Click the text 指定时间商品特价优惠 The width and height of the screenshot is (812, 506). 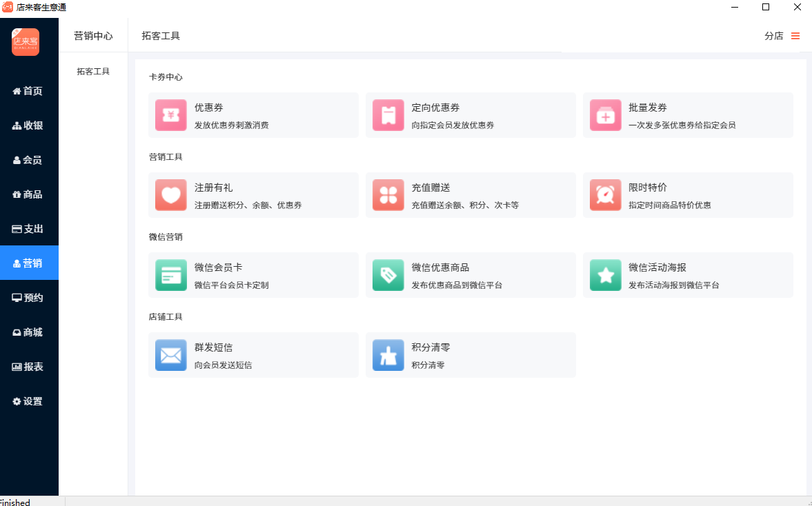pyautogui.click(x=670, y=205)
